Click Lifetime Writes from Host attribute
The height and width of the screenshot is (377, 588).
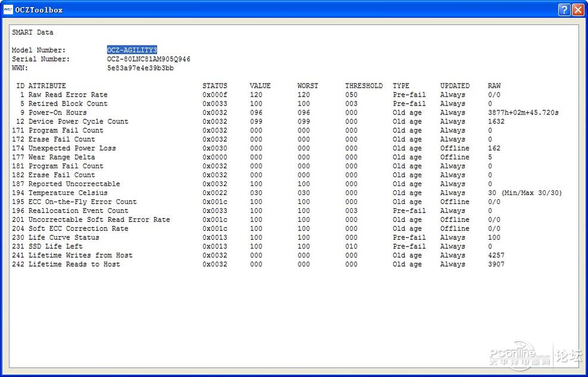tap(81, 255)
